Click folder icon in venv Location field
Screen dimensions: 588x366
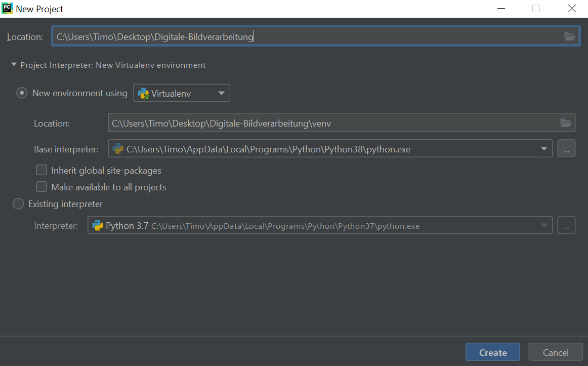pos(565,123)
